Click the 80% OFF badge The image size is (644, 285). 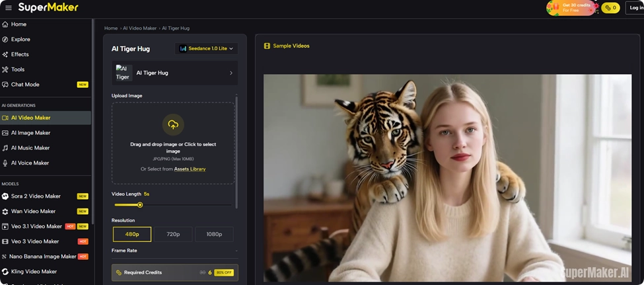[x=224, y=272]
